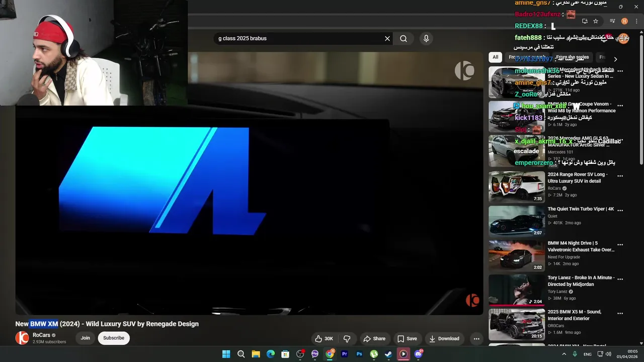Open Chrome's three-dot menu
The image size is (644, 362).
[636, 21]
